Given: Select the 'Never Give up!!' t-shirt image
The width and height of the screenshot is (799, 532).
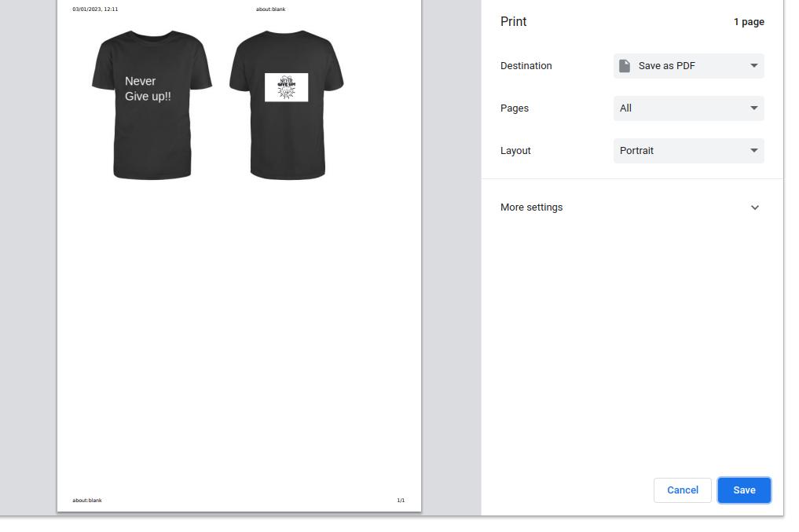Looking at the screenshot, I should point(152,105).
